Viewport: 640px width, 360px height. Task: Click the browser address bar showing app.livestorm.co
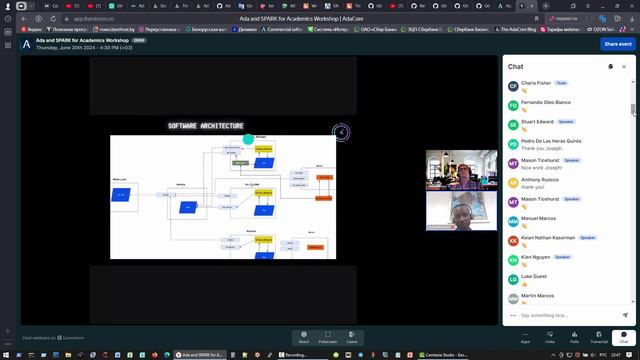(94, 19)
